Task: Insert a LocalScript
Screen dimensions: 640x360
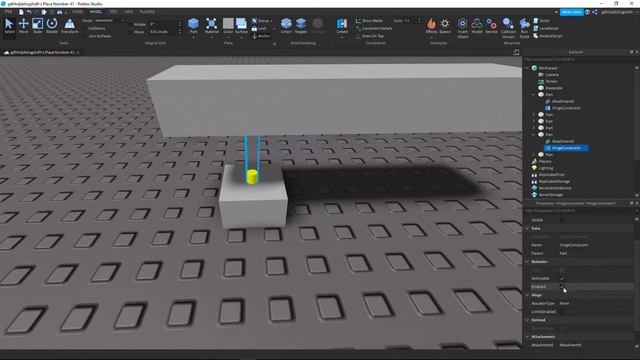Action: coord(546,28)
